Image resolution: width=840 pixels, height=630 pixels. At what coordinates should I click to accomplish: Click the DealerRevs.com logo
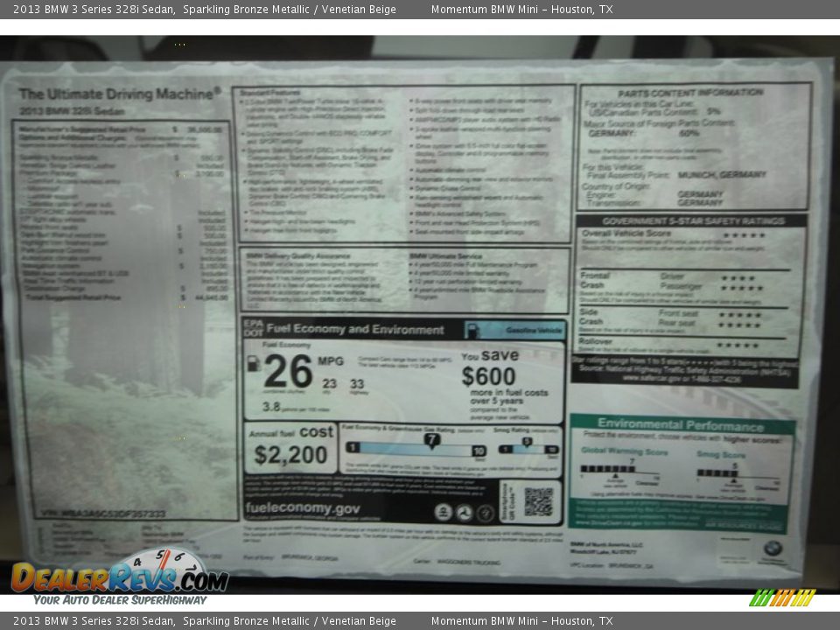click(x=118, y=577)
